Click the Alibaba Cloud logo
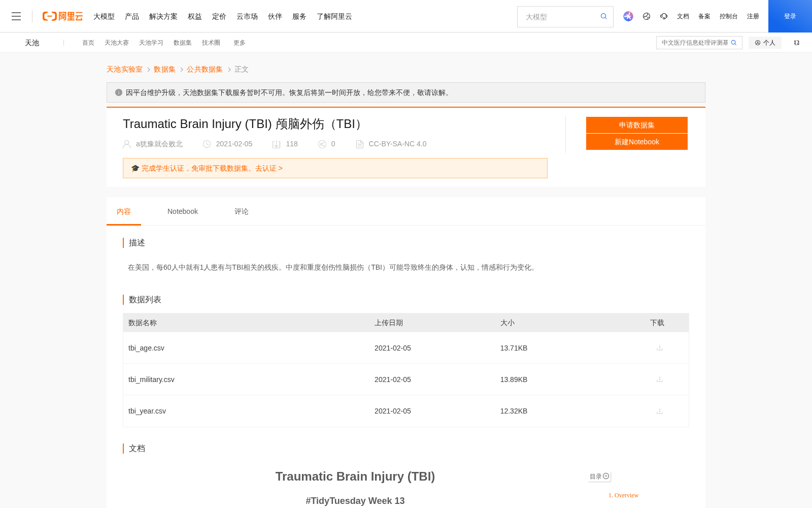 (x=62, y=16)
